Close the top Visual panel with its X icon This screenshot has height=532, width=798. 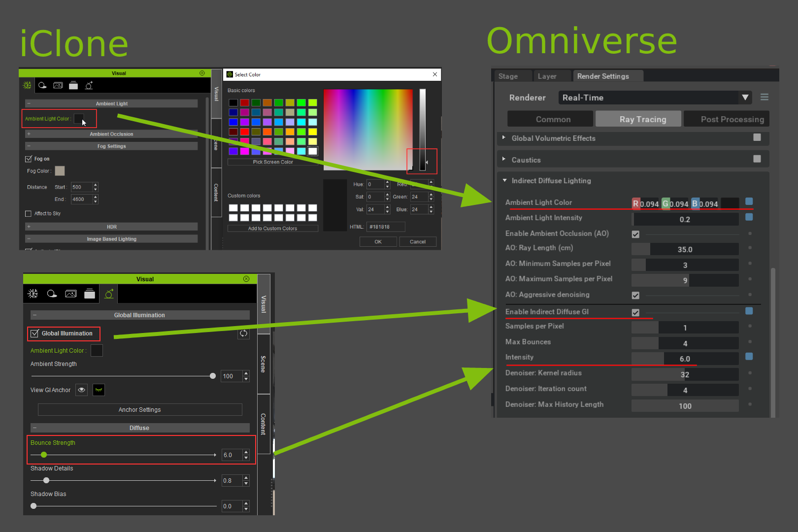coord(202,73)
